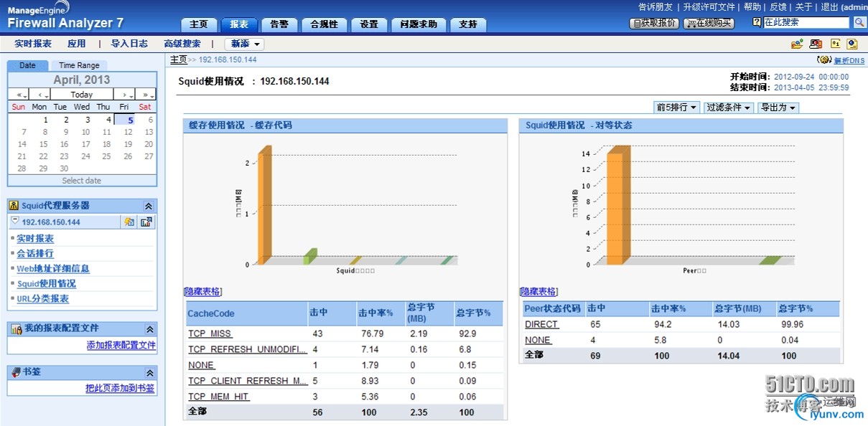Open the 合规性 tab
Viewport: 868px width, 426px height.
click(325, 24)
